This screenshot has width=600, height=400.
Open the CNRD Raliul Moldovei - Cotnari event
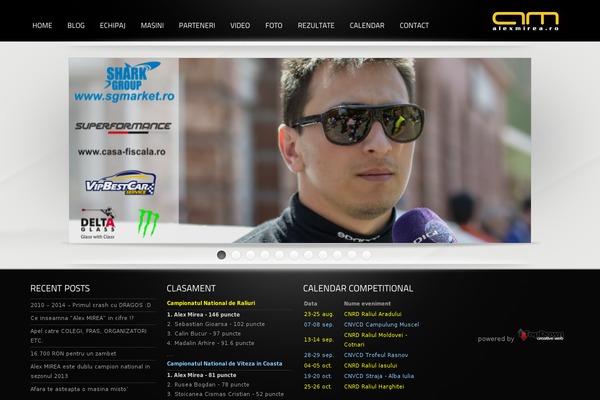point(375,340)
